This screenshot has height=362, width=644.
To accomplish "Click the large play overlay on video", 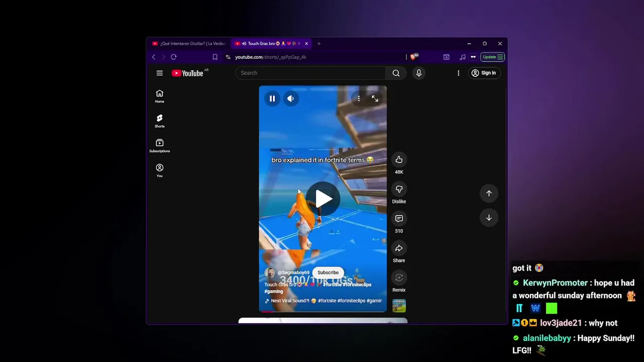I will click(323, 199).
